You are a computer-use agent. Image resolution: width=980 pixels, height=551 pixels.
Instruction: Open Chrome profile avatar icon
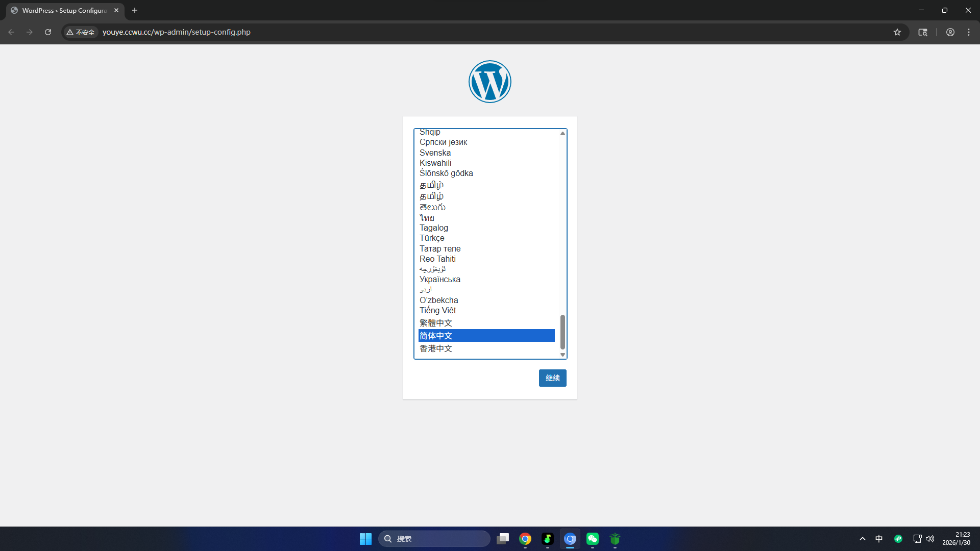click(950, 32)
